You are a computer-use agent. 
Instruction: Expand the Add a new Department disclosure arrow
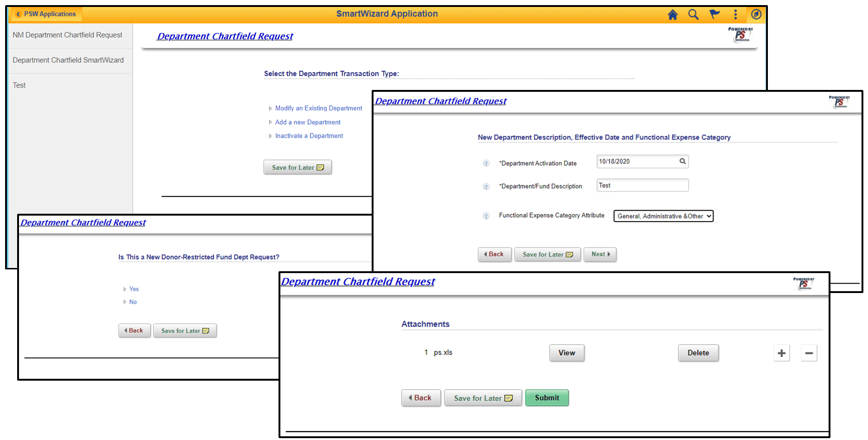(271, 122)
